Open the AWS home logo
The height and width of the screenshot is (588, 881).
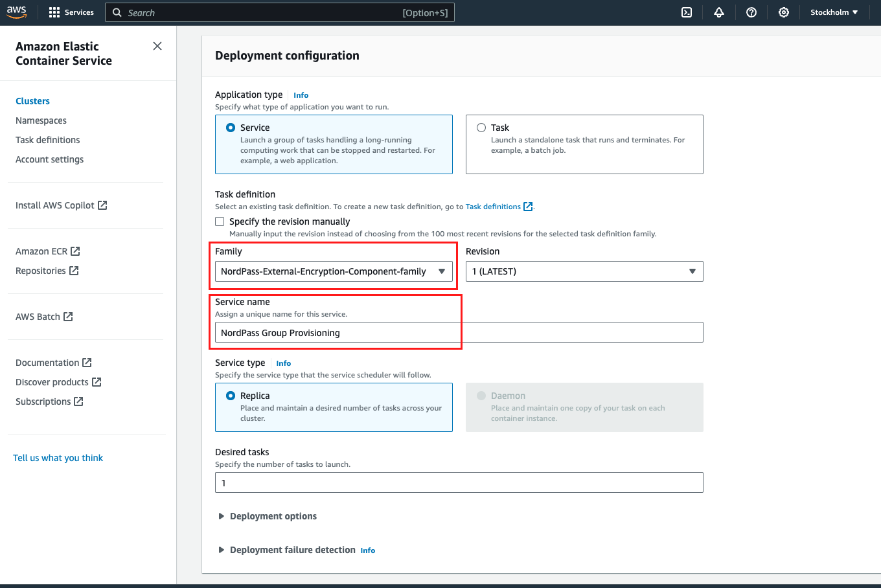point(17,12)
